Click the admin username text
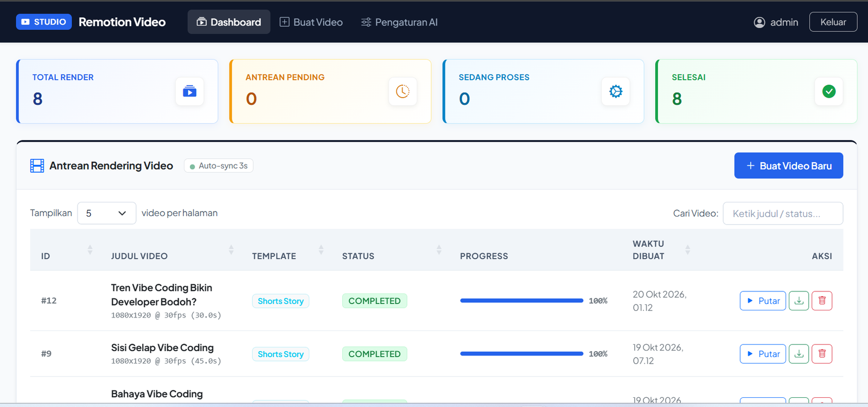The height and width of the screenshot is (407, 868). (784, 22)
